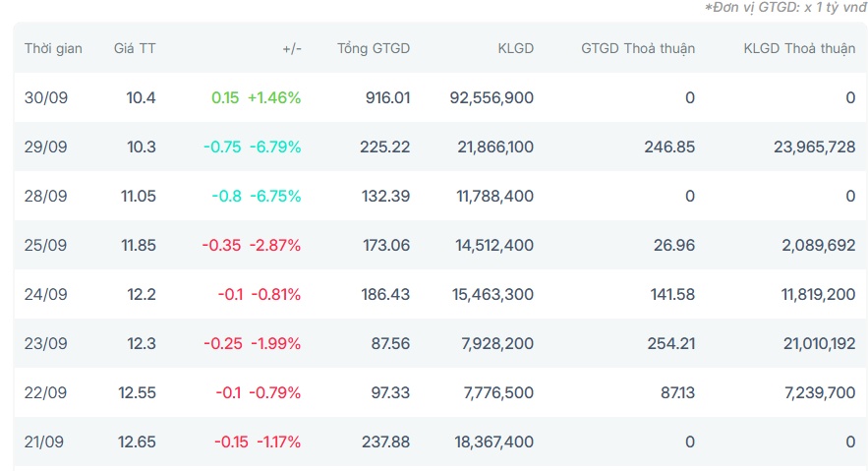Click the 'GTGD Thoả thuận' column header

click(x=638, y=49)
